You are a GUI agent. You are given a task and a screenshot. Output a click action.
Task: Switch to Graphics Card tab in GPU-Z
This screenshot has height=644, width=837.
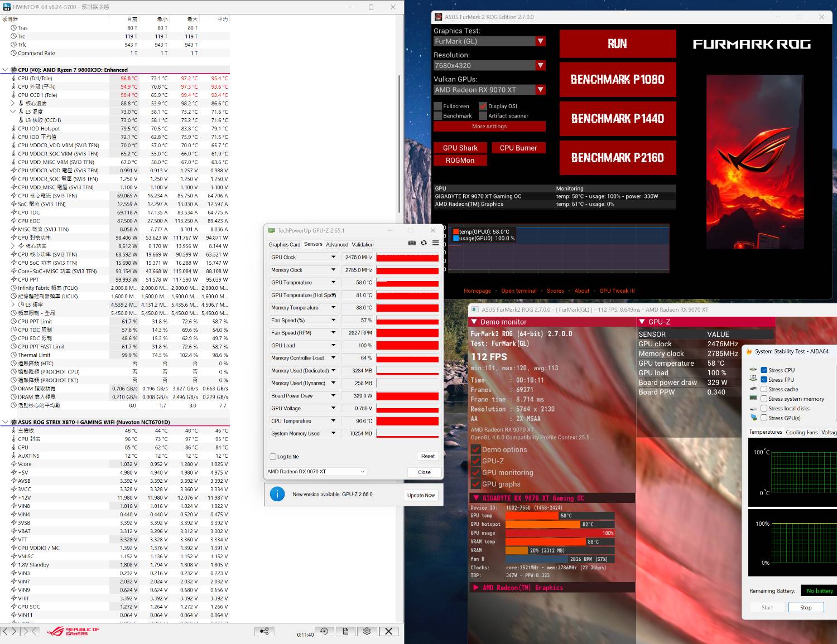tap(284, 244)
